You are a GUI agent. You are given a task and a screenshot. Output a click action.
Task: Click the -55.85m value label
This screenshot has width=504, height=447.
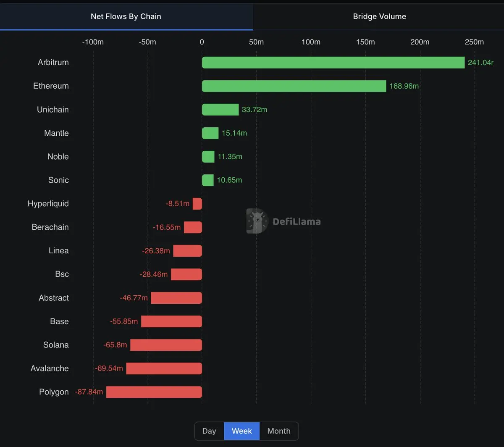124,321
